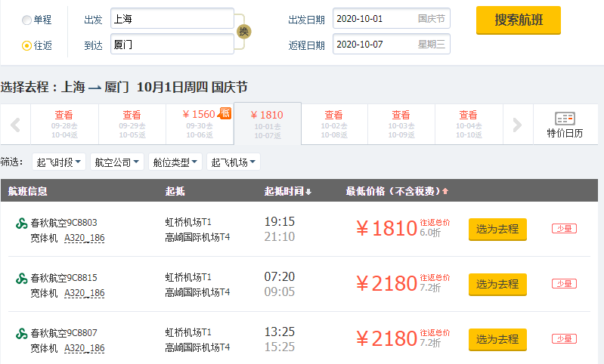Click Spring Airlines logo for flight 9C8803
The image size is (604, 364).
click(x=21, y=224)
